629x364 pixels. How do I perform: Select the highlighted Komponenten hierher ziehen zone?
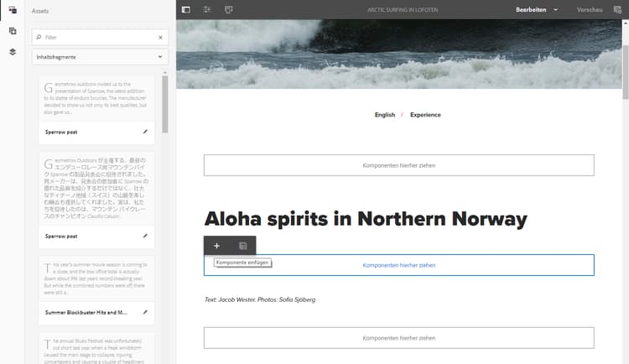click(398, 265)
